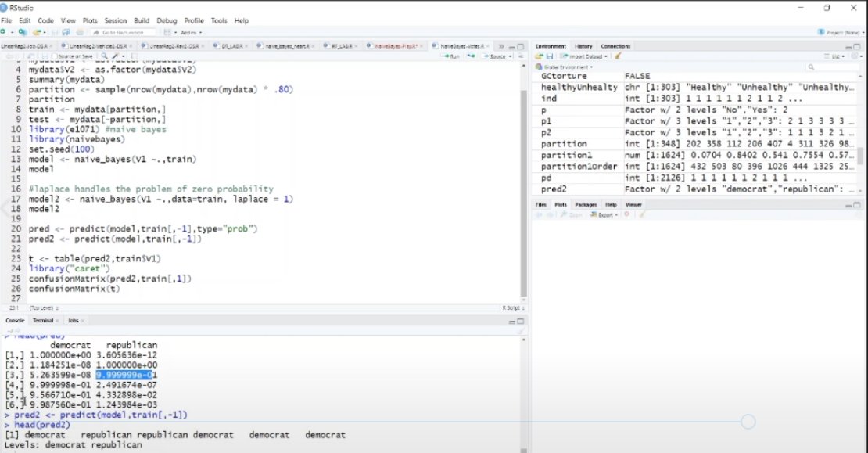The width and height of the screenshot is (868, 453).
Task: Open the Export dropdown in Plots pane
Action: click(604, 215)
